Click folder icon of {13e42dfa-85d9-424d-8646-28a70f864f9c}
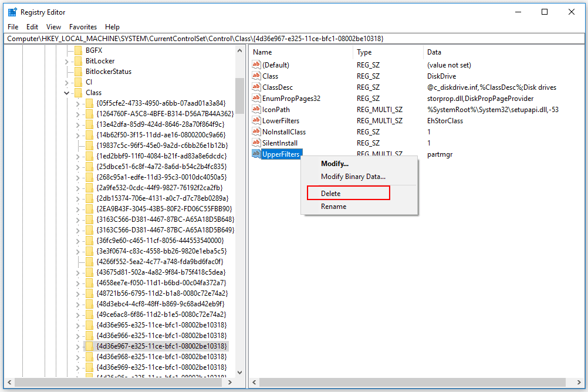Viewport: 588px width, 392px height. pos(89,124)
